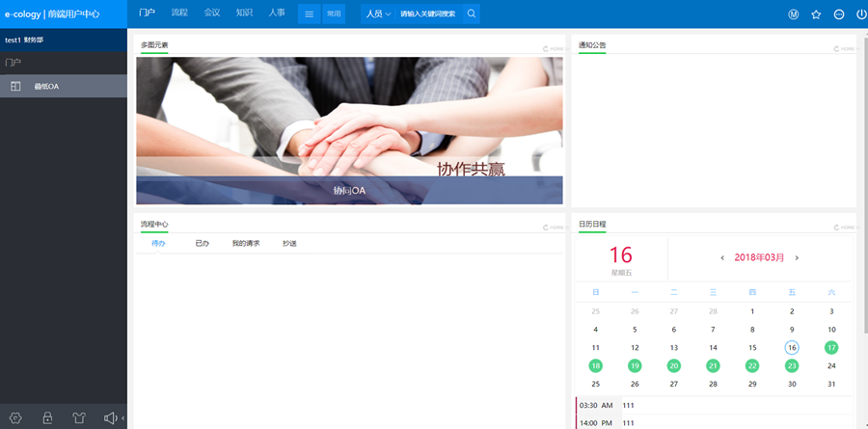Click the keyword search input field

(428, 14)
